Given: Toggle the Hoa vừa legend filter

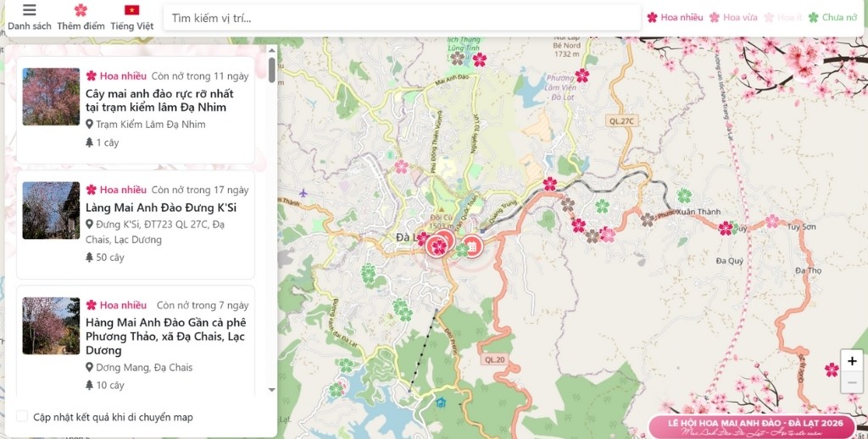Looking at the screenshot, I should coord(734,17).
